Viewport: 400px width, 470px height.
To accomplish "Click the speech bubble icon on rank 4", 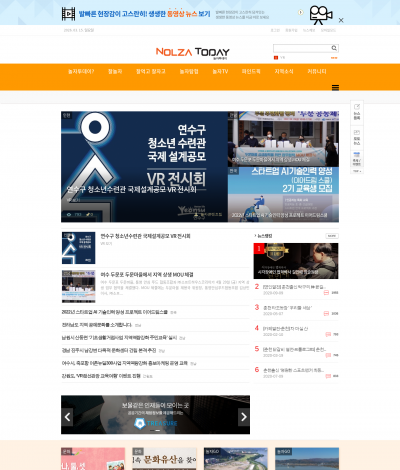I will tap(328, 334).
